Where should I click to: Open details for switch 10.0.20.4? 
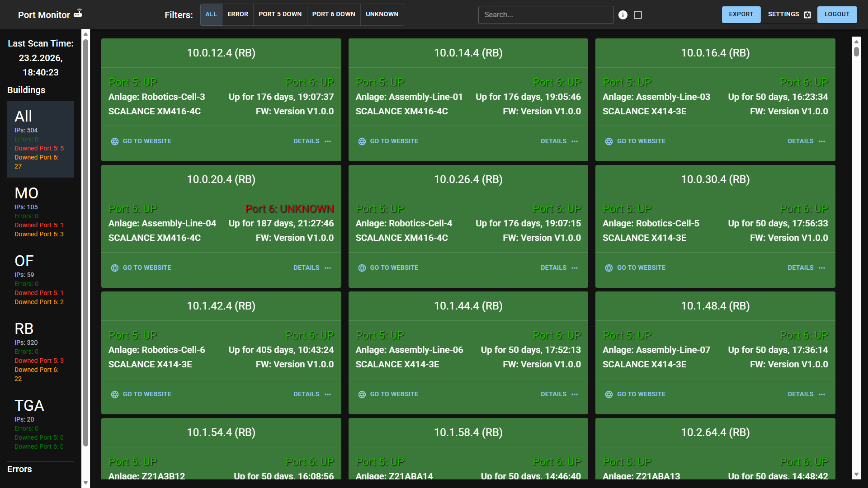pos(307,267)
